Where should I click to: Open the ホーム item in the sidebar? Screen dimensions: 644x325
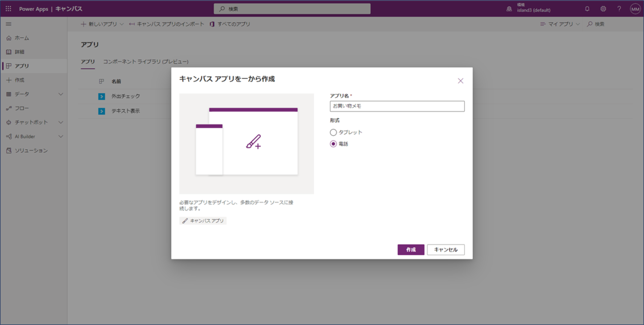coord(21,38)
